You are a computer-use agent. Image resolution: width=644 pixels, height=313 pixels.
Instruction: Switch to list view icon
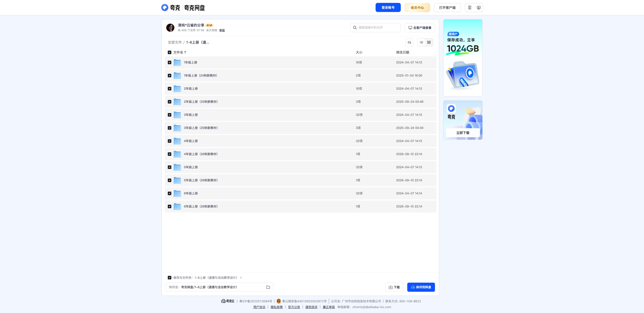point(421,42)
